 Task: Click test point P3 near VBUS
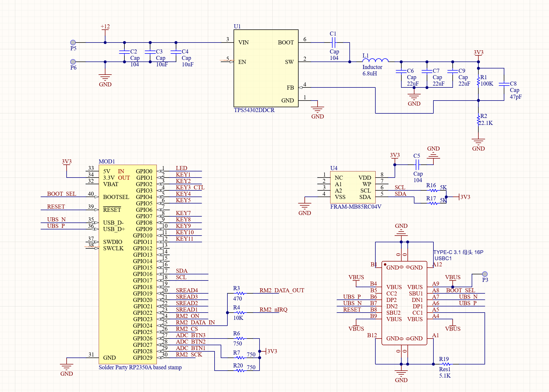point(485,274)
